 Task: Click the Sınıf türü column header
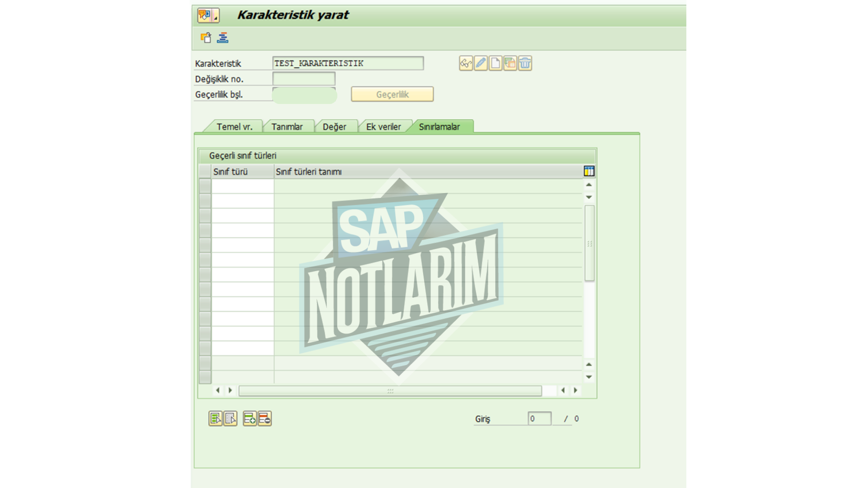(x=243, y=172)
